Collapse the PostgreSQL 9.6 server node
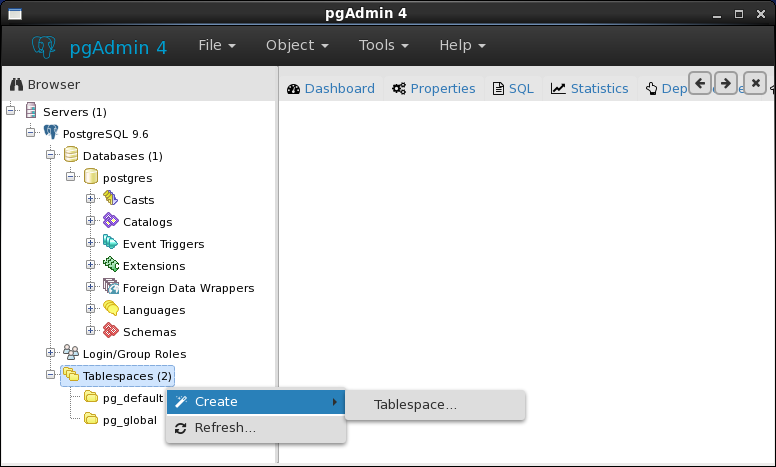776x467 pixels. click(31, 133)
